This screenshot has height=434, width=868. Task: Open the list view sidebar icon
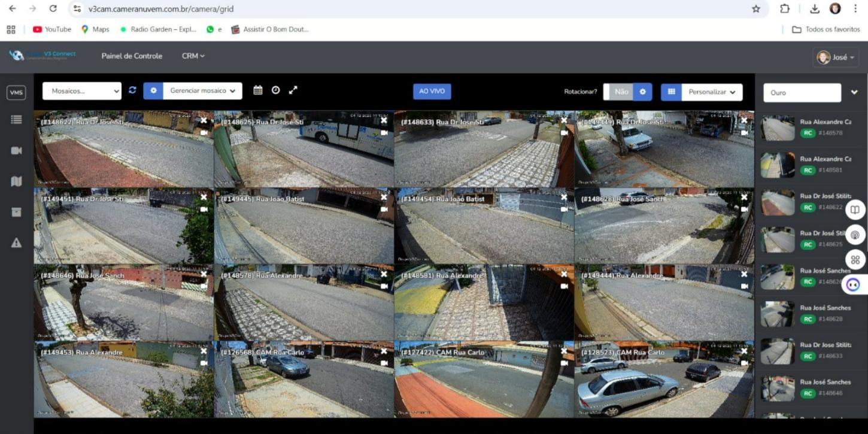click(16, 120)
